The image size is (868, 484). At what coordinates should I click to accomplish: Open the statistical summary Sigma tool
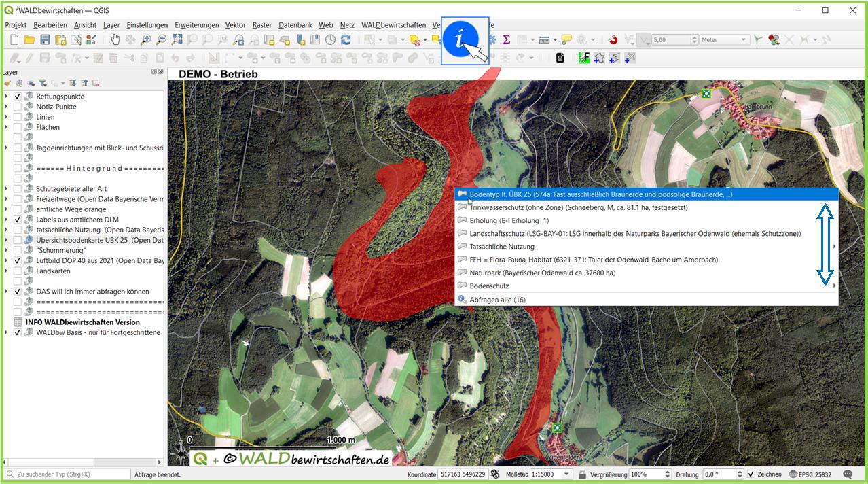point(506,40)
